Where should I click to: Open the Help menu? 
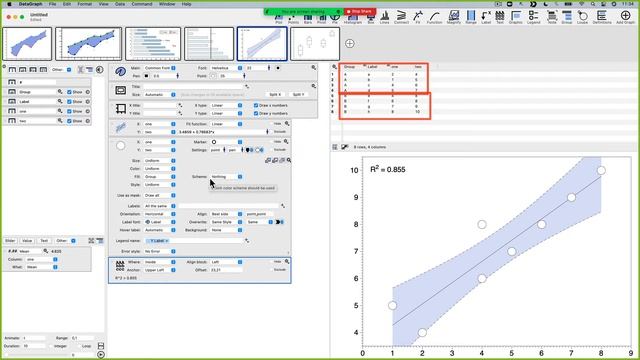186,4
